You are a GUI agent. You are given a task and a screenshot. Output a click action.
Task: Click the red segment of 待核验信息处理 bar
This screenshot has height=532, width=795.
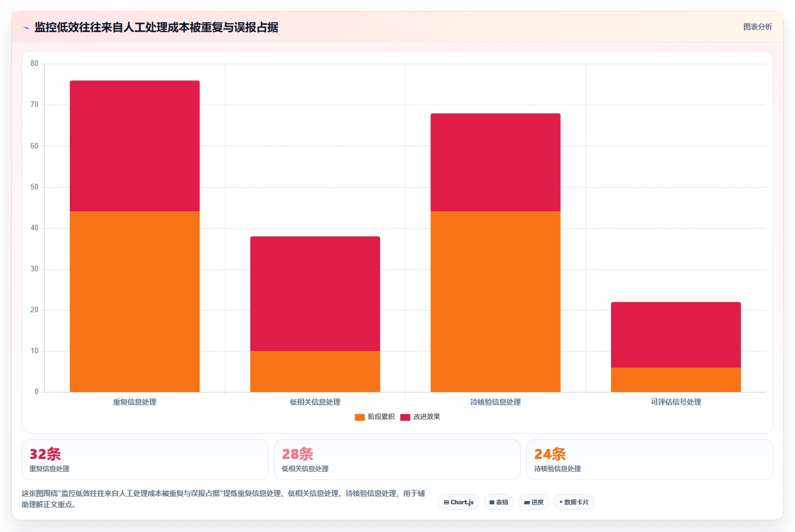(x=495, y=162)
